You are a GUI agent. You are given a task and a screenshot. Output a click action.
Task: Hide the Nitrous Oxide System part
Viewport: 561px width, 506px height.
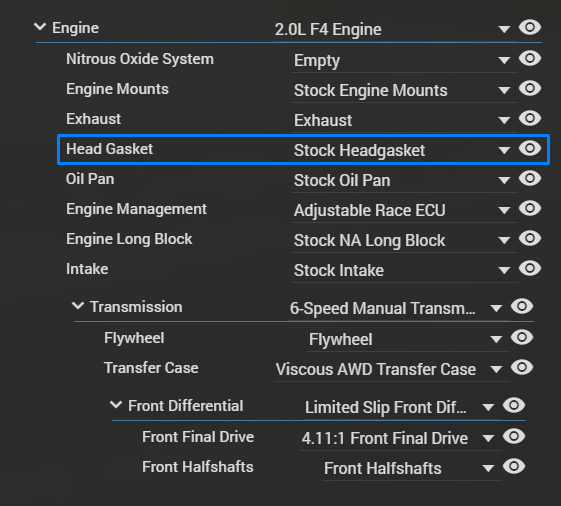coord(530,58)
